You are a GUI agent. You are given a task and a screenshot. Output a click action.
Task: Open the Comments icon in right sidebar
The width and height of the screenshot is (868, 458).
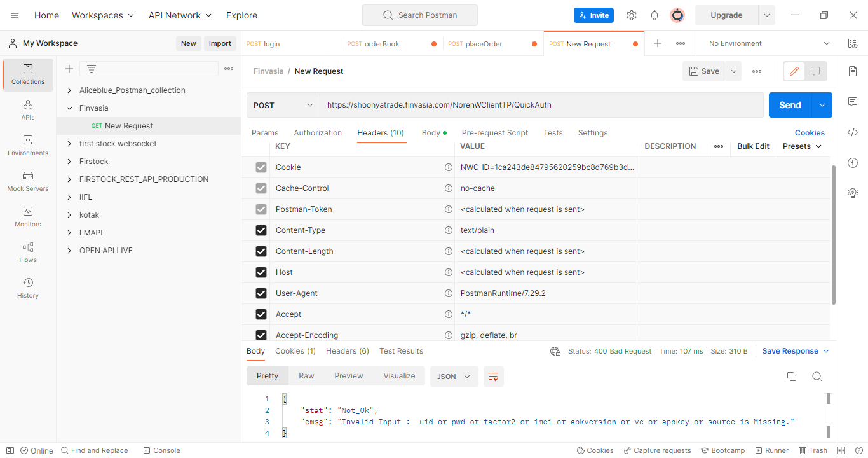[x=853, y=102]
